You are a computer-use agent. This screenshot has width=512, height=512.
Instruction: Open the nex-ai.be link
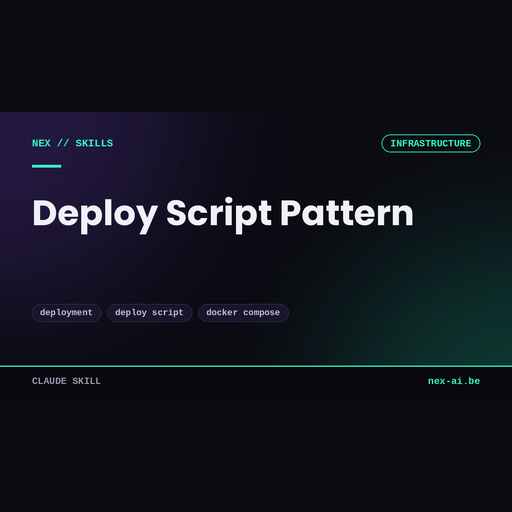tap(454, 381)
